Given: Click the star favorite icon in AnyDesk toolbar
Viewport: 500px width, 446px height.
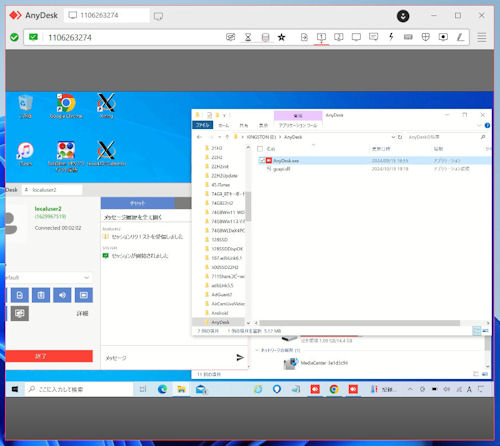Looking at the screenshot, I should tap(282, 37).
